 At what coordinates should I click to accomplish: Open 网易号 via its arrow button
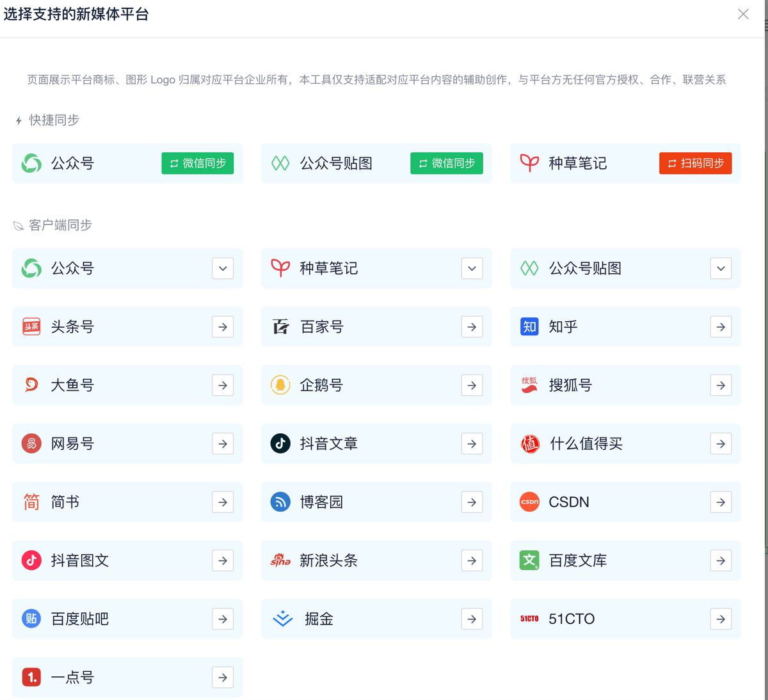pos(223,443)
